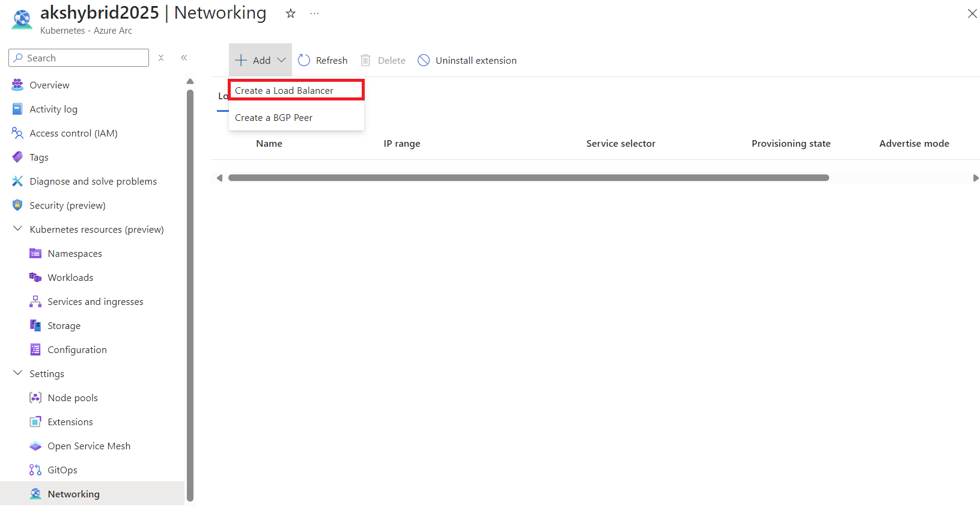Click the Advertise mode column header
This screenshot has width=980, height=507.
[x=914, y=143]
